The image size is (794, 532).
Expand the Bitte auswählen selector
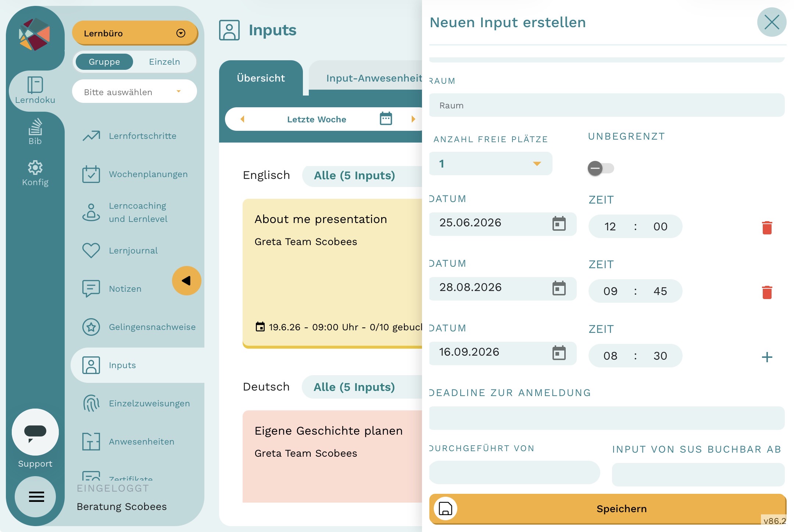134,91
